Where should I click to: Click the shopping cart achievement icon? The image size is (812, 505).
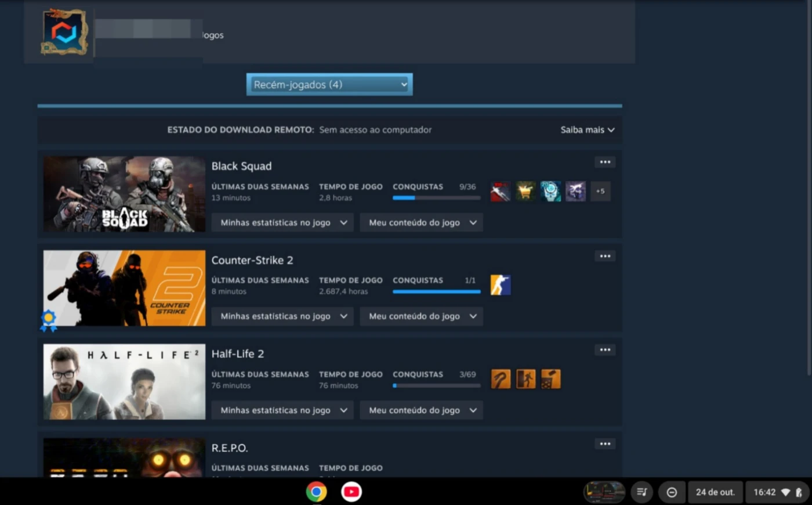(525, 192)
